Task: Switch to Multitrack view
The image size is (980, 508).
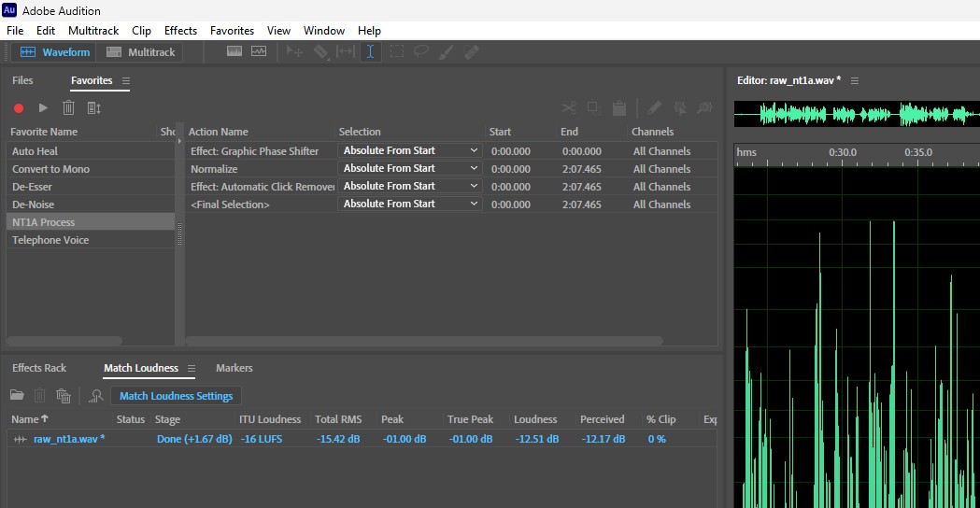Action: 141,52
